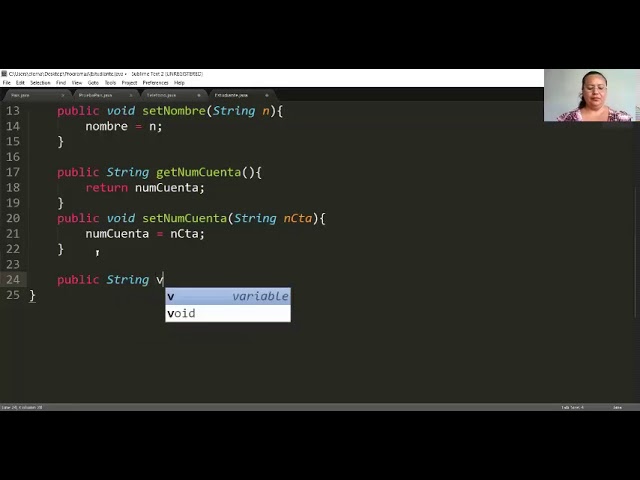
Task: Click line number 24 in the gutter
Action: [x=13, y=280]
